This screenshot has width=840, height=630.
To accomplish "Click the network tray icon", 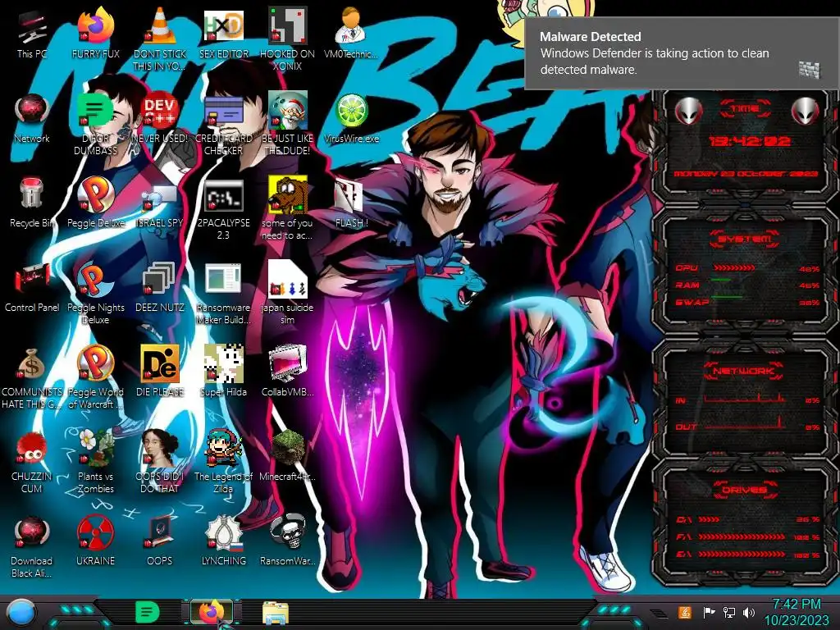I will (x=729, y=612).
